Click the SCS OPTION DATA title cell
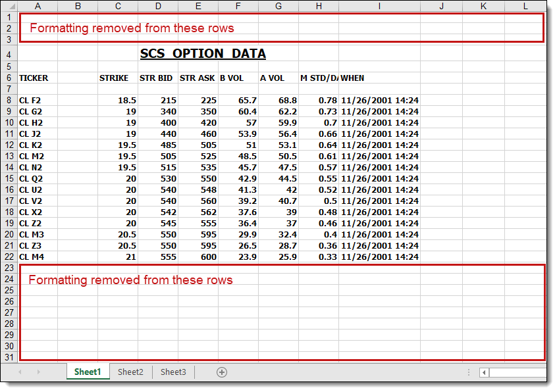The image size is (557, 392). pyautogui.click(x=203, y=53)
